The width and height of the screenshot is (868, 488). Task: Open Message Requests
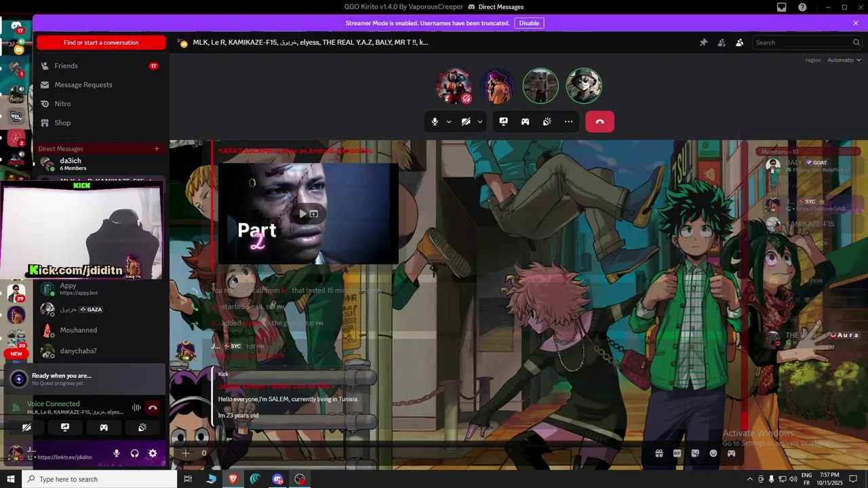click(x=100, y=85)
